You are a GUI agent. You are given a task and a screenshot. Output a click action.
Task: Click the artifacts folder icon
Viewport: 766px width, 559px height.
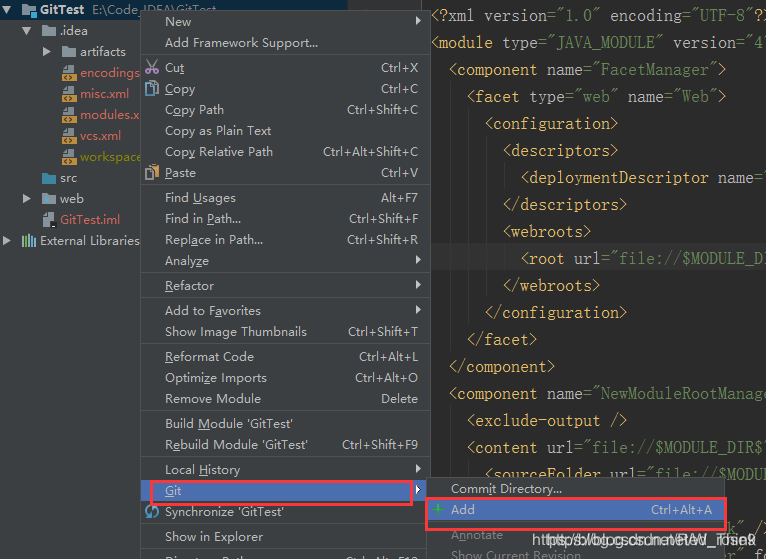point(69,51)
